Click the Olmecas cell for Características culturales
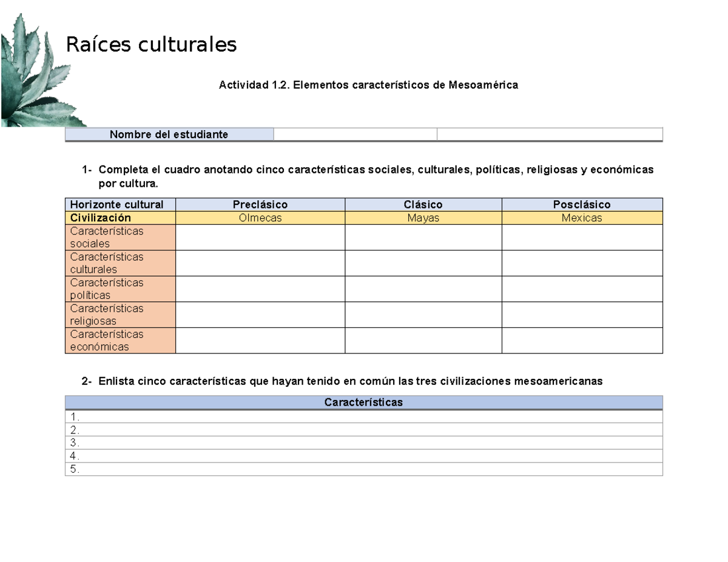728x562 pixels. click(260, 263)
